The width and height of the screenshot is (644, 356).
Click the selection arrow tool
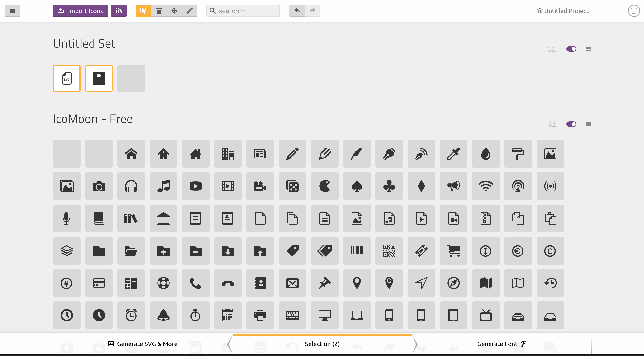point(143,11)
